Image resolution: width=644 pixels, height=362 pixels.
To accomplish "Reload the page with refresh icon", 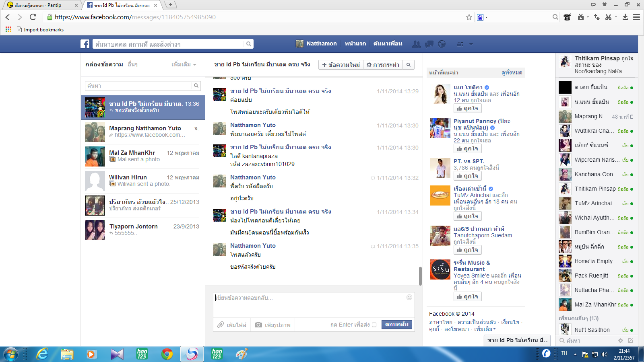I will pyautogui.click(x=33, y=17).
